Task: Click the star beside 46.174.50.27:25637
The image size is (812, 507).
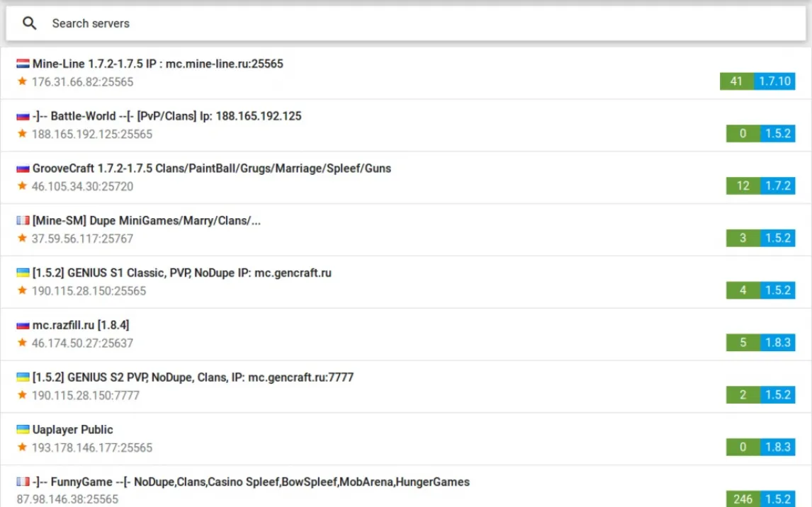Action: click(22, 343)
